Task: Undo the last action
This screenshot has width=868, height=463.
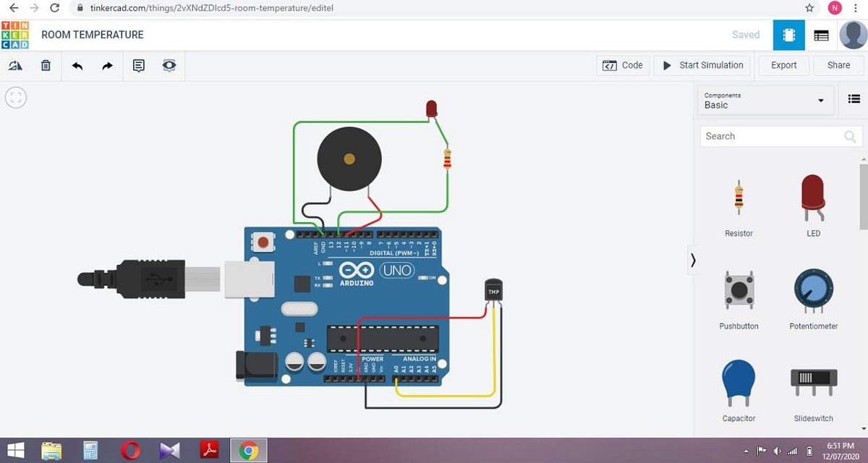Action: point(77,65)
